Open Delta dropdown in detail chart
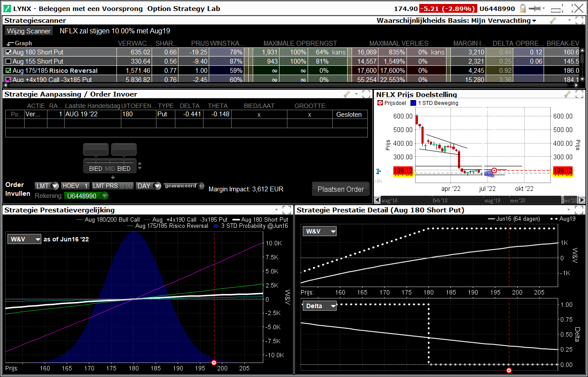 click(x=319, y=306)
